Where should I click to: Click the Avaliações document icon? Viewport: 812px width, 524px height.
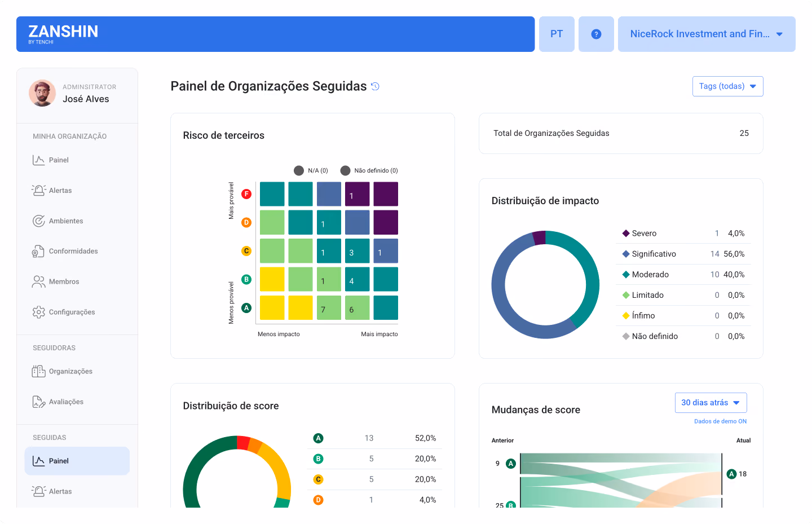[38, 402]
